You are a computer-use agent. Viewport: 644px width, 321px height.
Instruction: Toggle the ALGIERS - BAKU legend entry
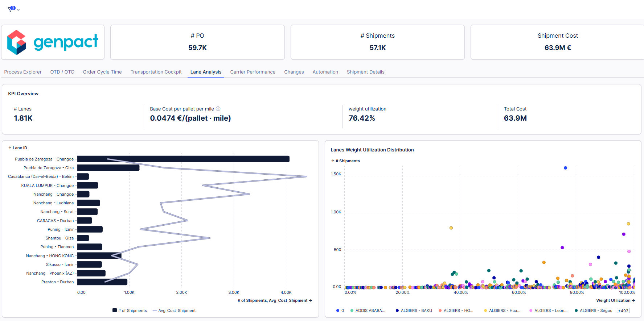tap(414, 310)
